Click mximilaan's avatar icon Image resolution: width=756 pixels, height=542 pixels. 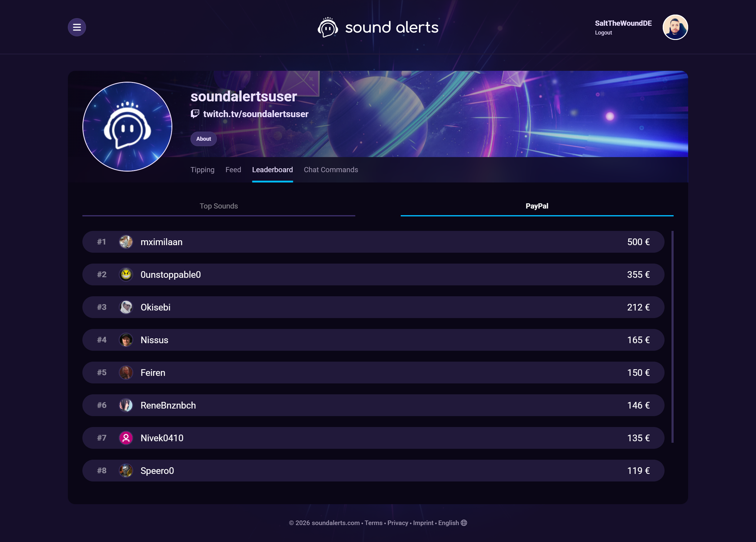coord(126,242)
